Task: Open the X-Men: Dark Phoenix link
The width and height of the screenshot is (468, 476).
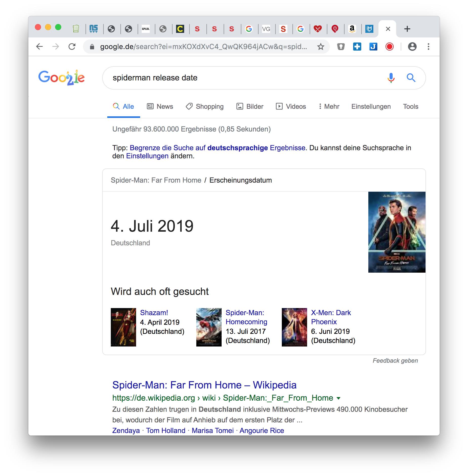Action: 331,317
